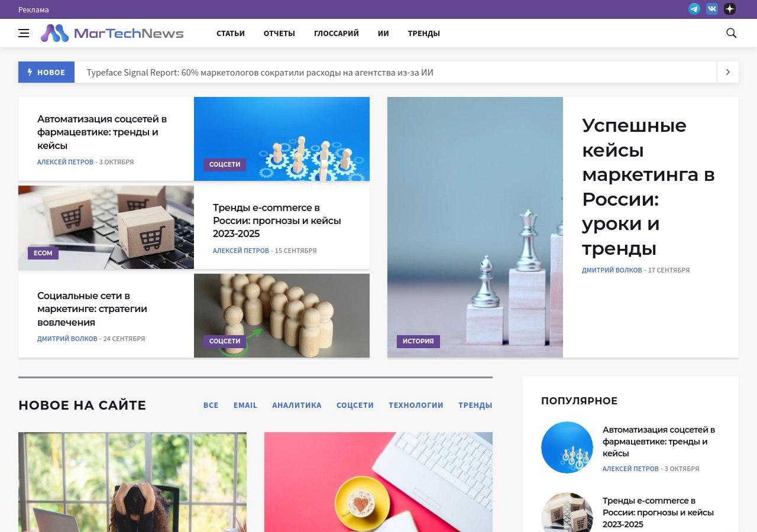This screenshot has height=532, width=757.
Task: Open the hamburger menu
Action: tap(24, 33)
